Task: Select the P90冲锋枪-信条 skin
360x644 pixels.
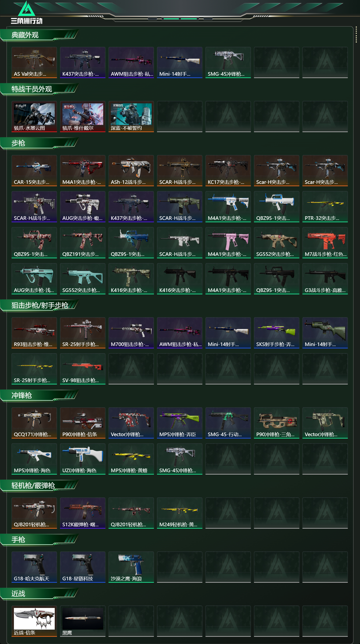Action: point(83,423)
